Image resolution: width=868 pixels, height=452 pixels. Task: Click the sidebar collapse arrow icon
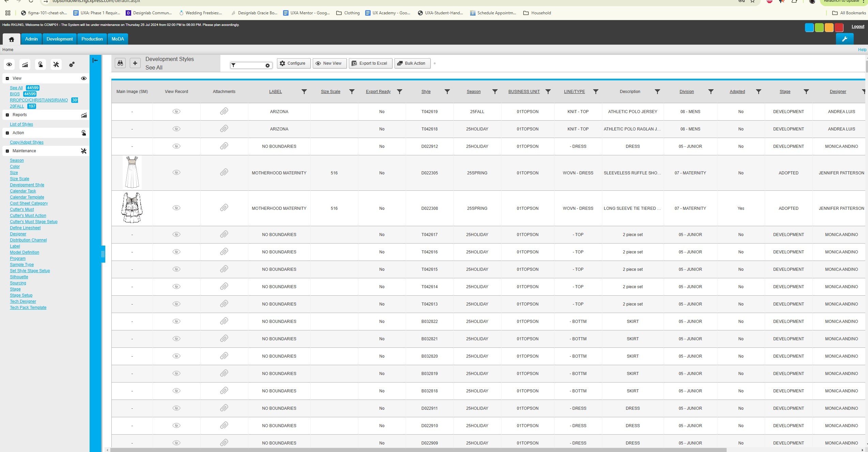[x=95, y=61]
